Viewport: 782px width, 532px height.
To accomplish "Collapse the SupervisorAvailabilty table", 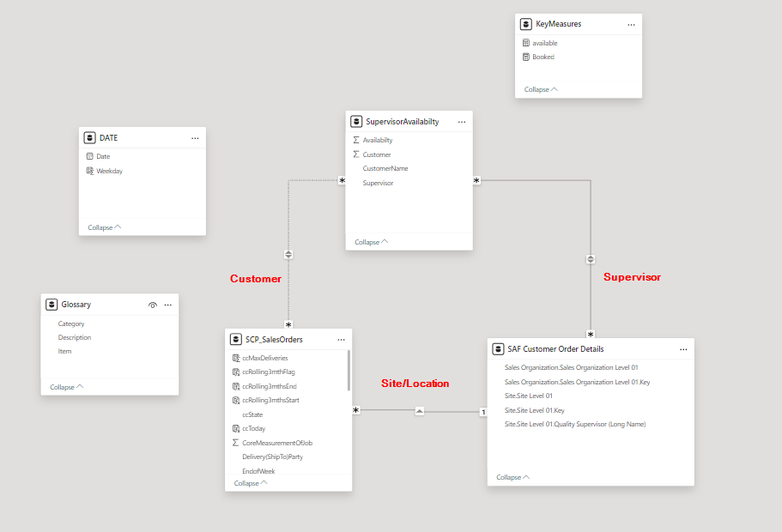I will (x=371, y=242).
